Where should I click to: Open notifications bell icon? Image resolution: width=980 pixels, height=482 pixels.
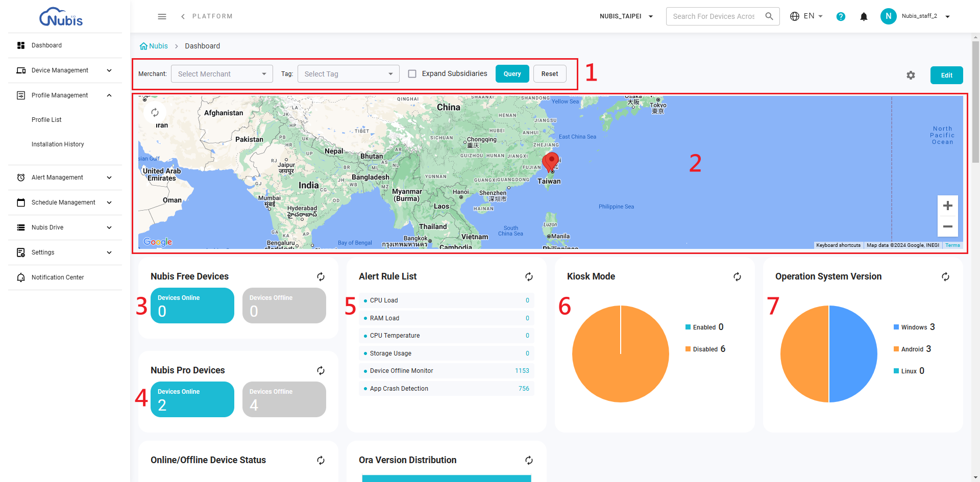pos(864,16)
